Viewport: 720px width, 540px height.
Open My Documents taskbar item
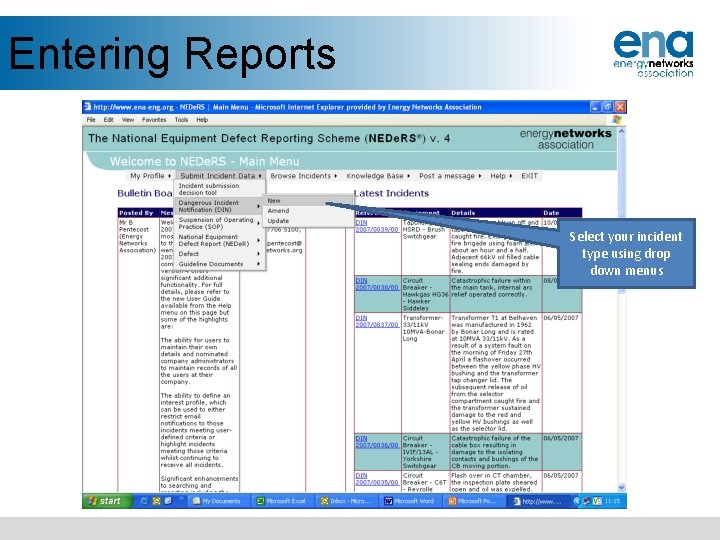[217, 501]
